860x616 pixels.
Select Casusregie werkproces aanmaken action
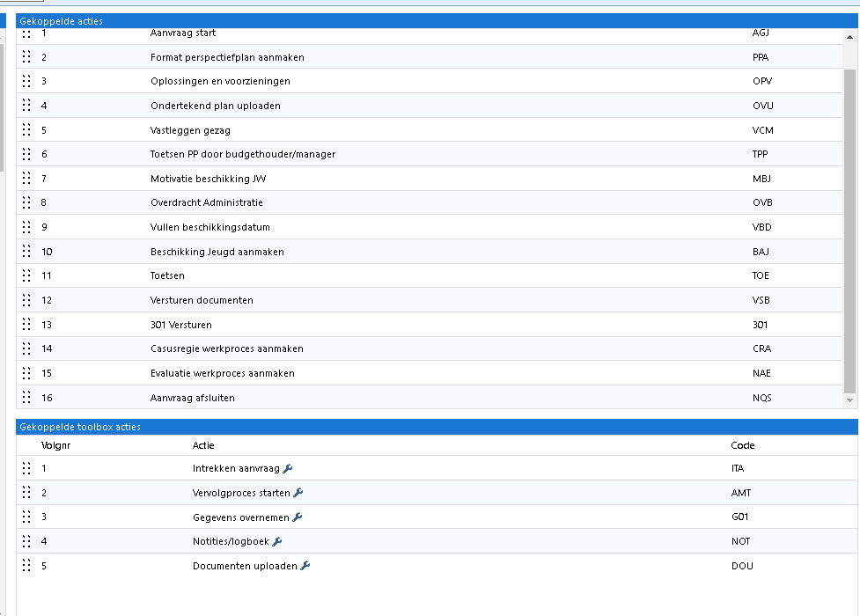pyautogui.click(x=227, y=348)
